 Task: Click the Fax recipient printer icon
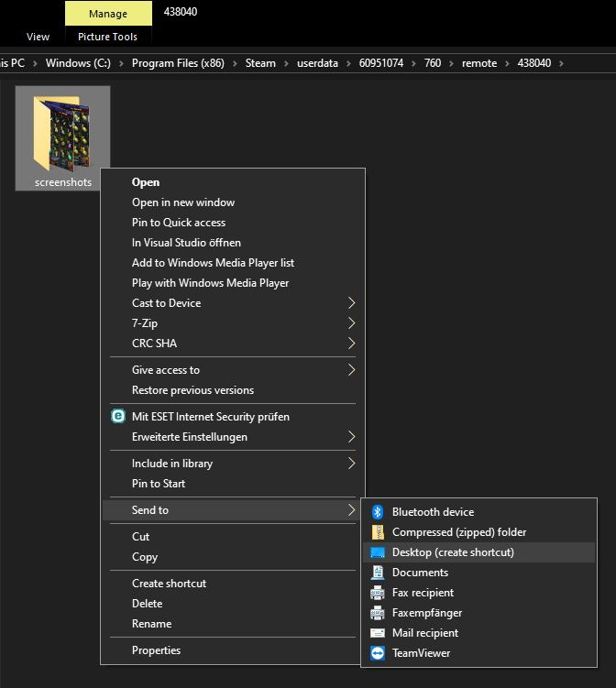click(x=378, y=593)
